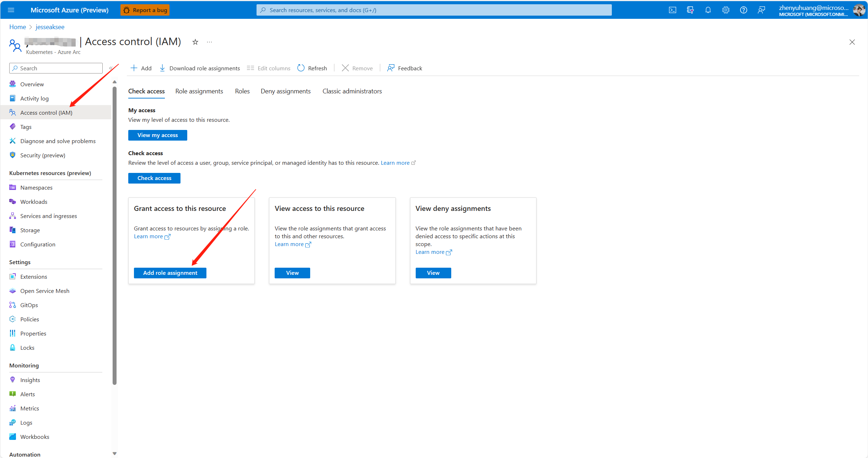Screen dimensions: 868x458
Task: Open the directories and subscriptions filter icon
Action: 690,10
